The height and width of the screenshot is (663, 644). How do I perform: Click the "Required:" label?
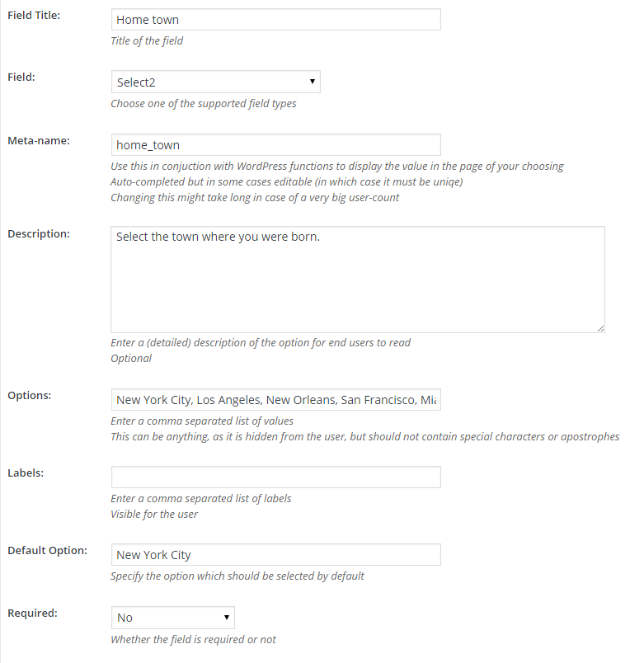pos(32,613)
